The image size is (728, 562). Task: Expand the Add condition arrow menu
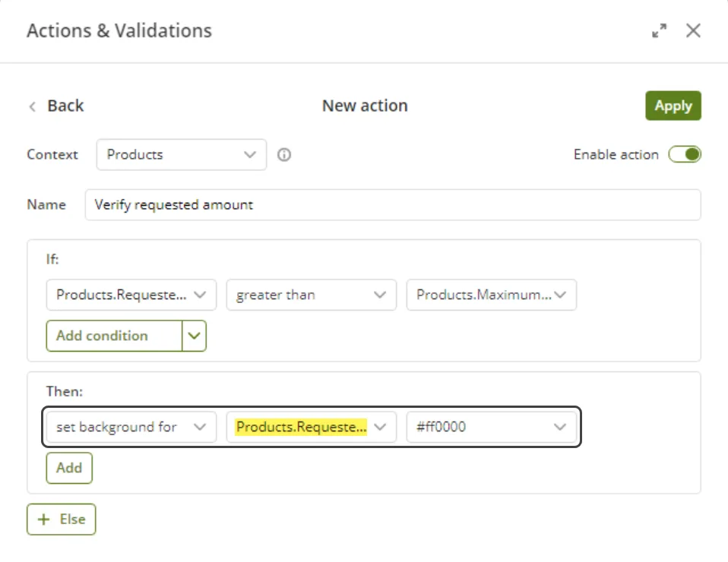coord(194,336)
